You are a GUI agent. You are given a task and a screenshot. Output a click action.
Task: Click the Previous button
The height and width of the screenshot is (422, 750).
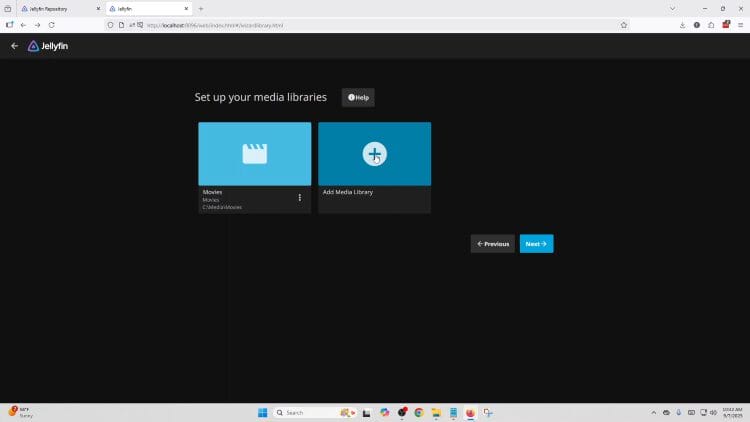coord(492,244)
